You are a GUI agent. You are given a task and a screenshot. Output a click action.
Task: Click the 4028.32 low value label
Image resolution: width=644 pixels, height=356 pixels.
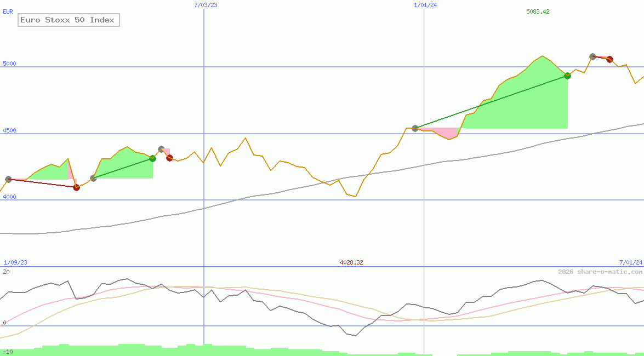coord(351,262)
